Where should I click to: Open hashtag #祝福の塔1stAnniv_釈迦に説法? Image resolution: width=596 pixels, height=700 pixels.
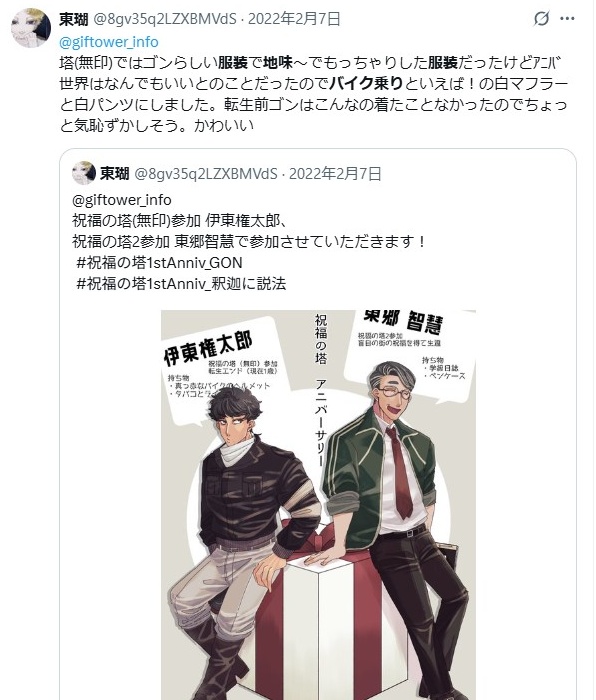click(181, 283)
